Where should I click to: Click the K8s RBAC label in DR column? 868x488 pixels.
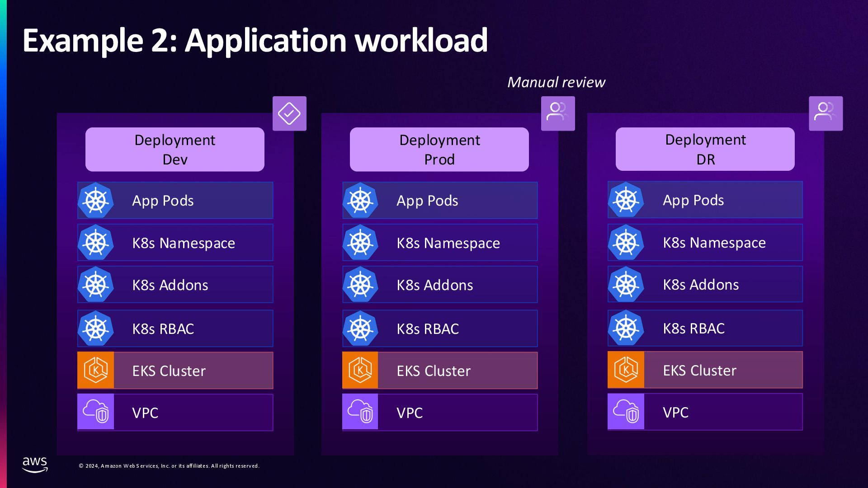click(693, 328)
